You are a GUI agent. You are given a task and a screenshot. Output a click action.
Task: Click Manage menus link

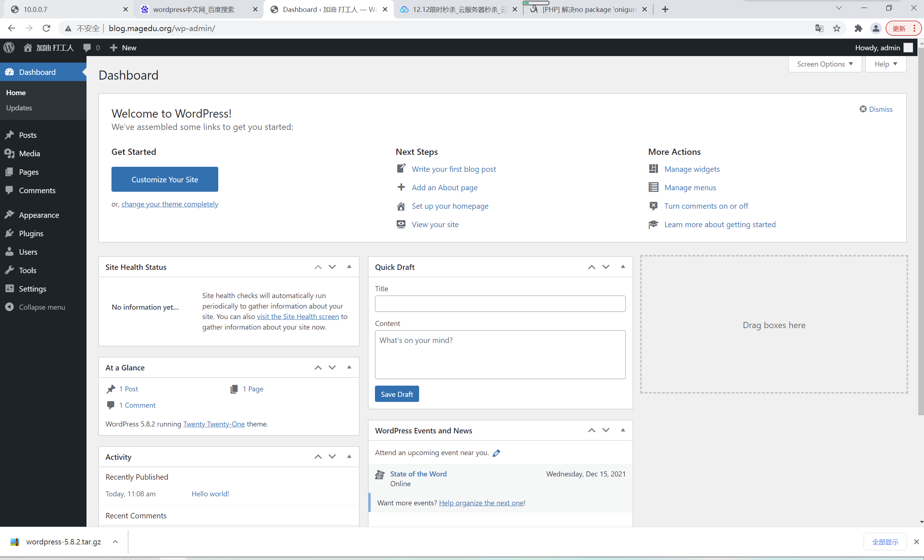pos(690,187)
